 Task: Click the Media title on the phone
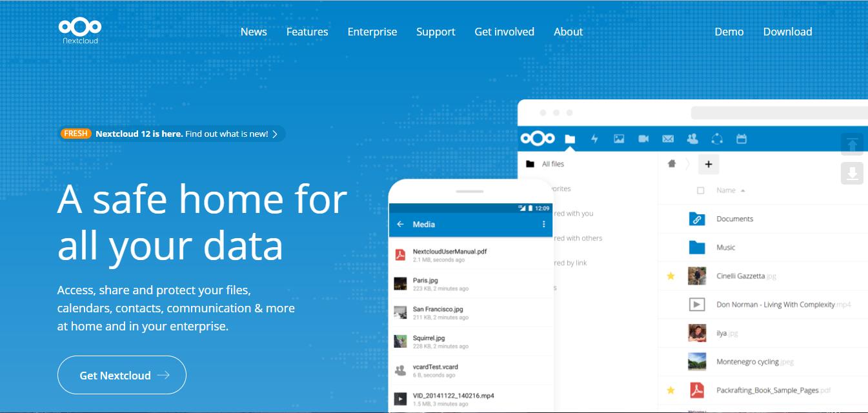424,224
